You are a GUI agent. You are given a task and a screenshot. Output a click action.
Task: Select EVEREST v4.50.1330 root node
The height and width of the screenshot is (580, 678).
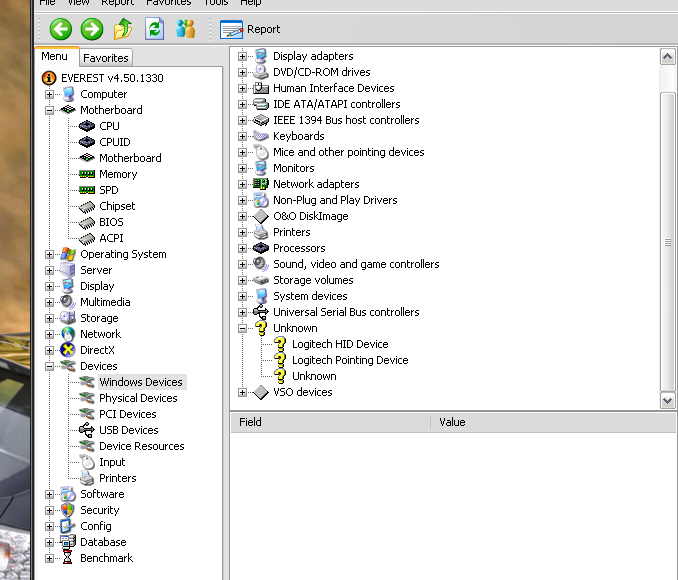point(112,78)
